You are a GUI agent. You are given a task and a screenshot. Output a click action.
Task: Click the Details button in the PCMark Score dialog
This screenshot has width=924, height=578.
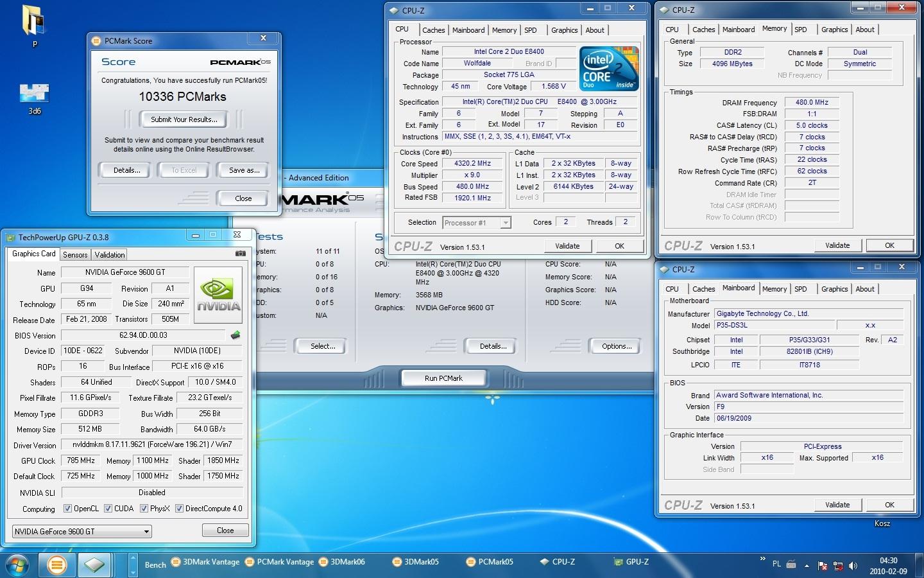pyautogui.click(x=126, y=170)
